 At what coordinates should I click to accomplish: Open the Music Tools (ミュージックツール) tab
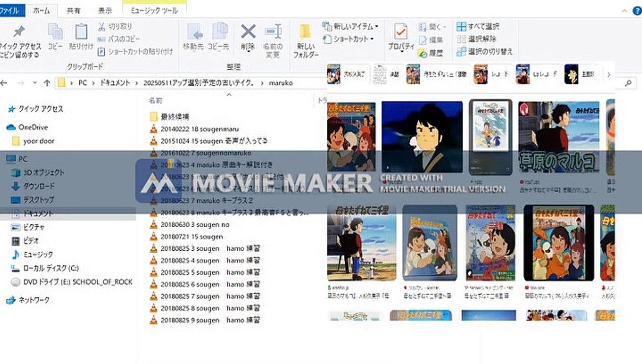click(154, 10)
